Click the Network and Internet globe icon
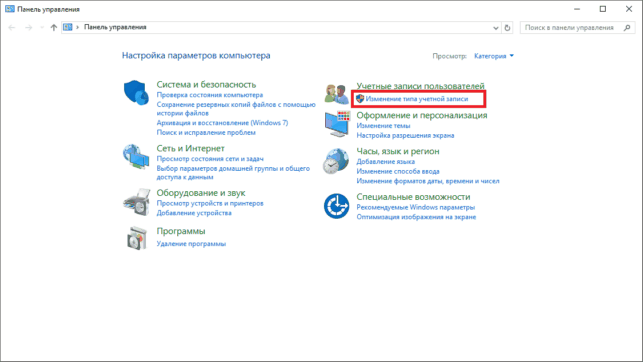The image size is (643, 362). pyautogui.click(x=136, y=156)
